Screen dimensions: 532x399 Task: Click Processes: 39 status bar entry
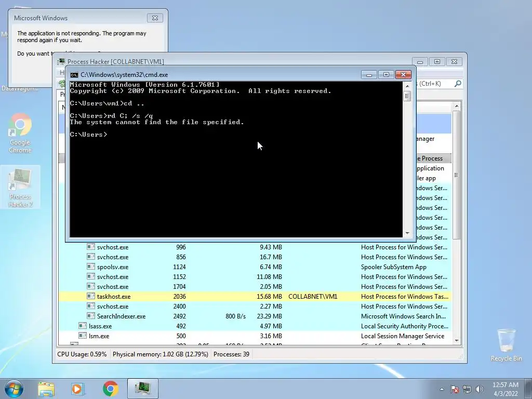[x=231, y=354]
